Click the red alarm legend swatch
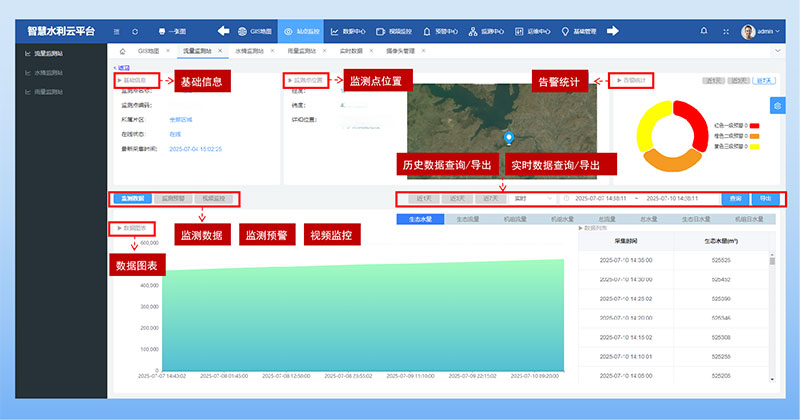800x420 pixels. point(754,125)
